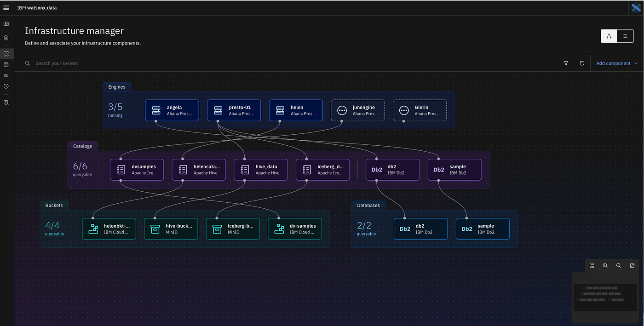
Task: Switch to topology graph view
Action: click(x=609, y=36)
